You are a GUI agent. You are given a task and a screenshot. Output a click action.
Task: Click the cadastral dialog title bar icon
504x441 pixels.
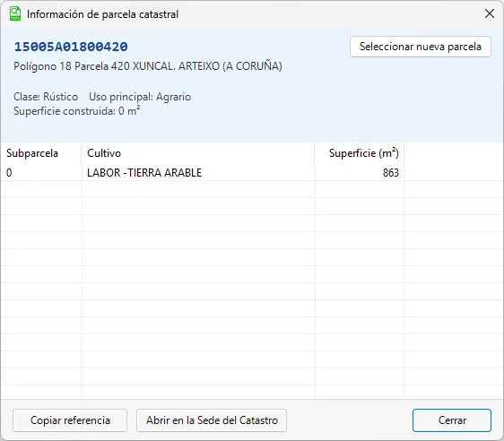coord(14,13)
